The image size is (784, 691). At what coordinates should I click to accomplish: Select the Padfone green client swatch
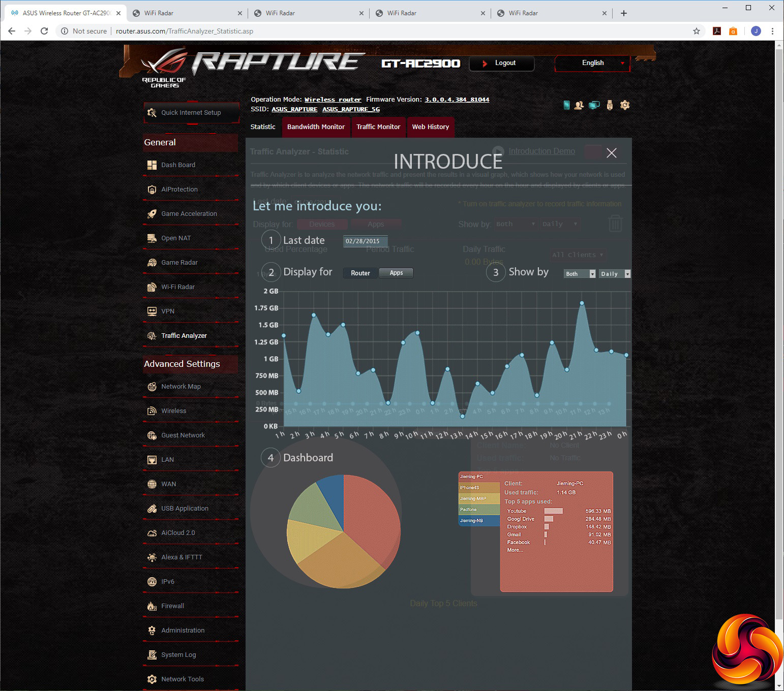479,510
